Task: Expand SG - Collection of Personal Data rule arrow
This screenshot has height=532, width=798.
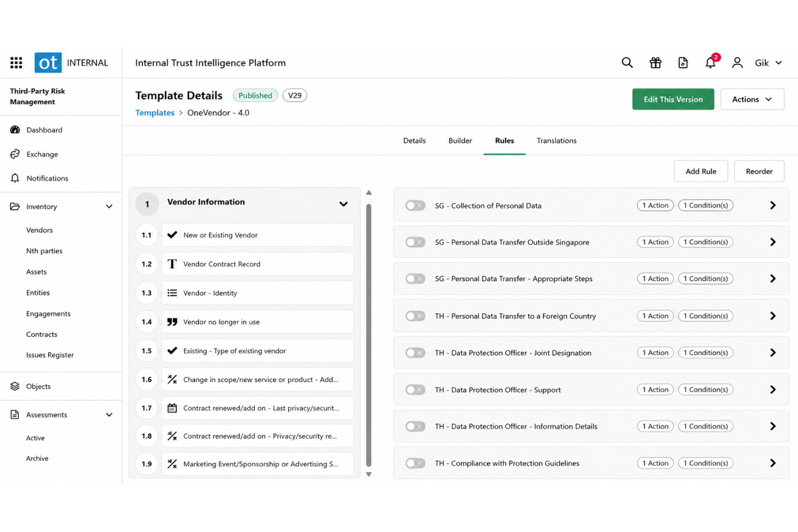Action: click(x=773, y=205)
